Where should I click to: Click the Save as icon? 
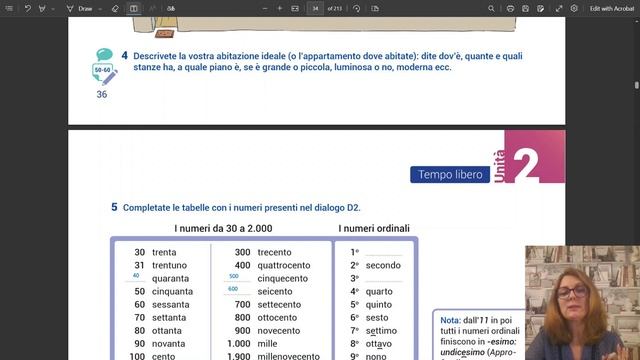540,8
